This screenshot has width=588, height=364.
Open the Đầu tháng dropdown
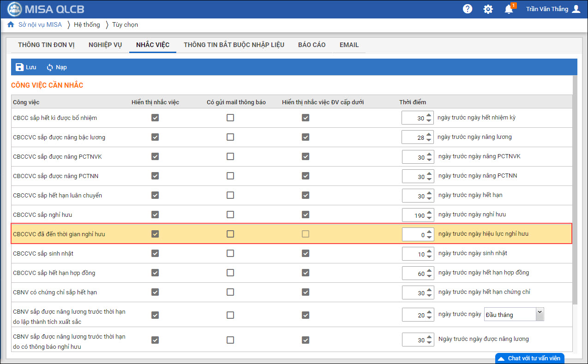[x=514, y=314]
